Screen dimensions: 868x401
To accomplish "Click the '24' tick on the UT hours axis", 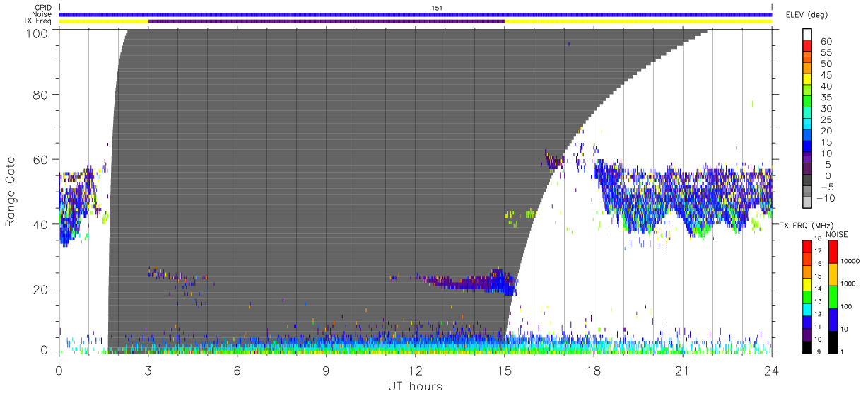I will coord(771,370).
